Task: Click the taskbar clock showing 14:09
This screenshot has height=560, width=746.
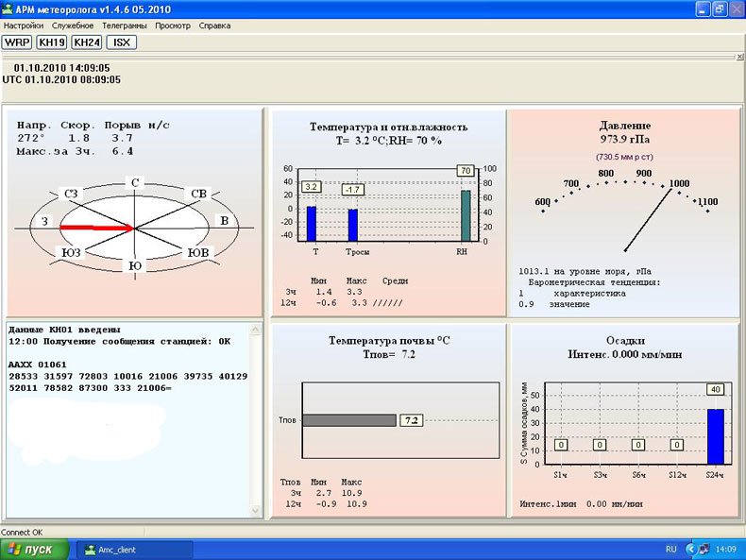Action: click(x=728, y=550)
